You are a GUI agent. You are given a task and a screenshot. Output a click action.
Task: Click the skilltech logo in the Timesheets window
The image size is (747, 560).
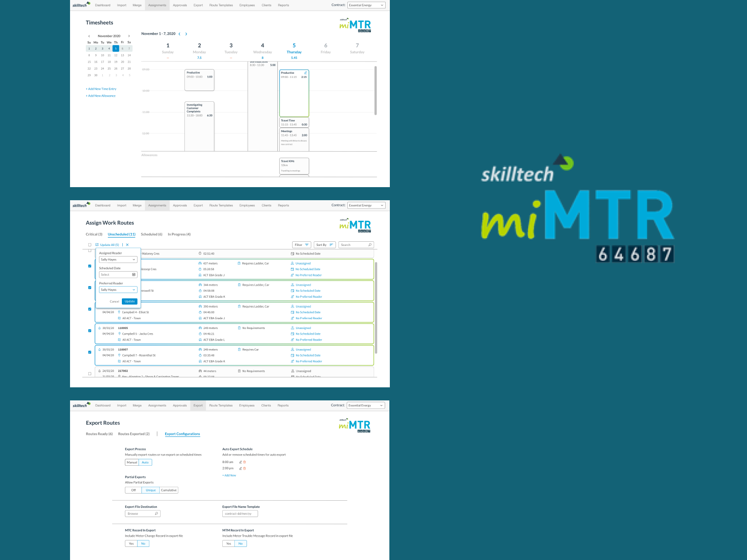coord(81,5)
